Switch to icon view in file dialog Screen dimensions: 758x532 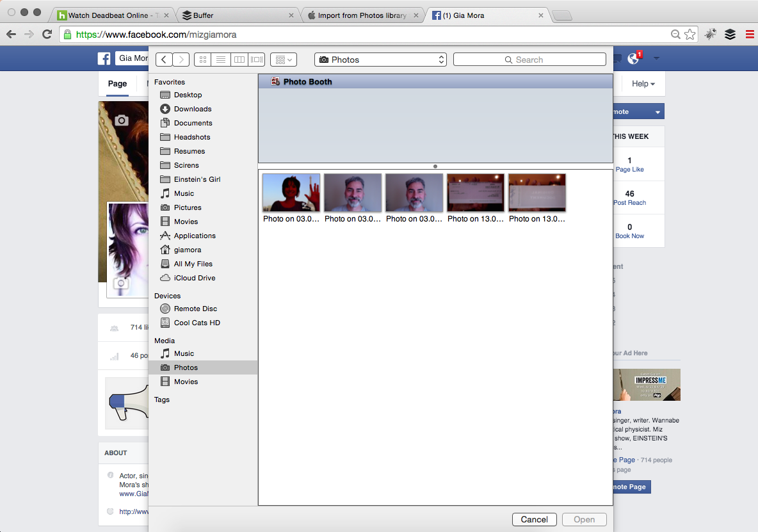pos(202,60)
